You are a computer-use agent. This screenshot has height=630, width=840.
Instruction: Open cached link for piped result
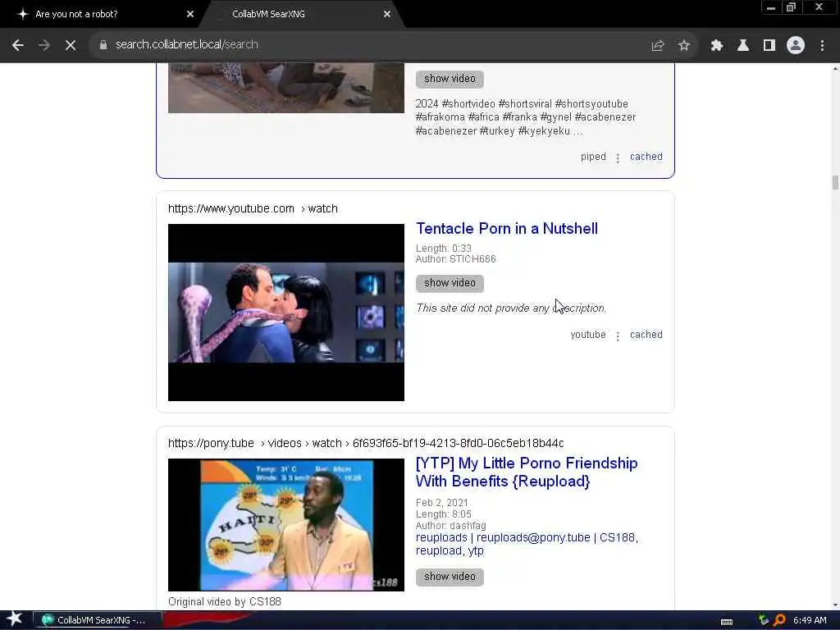[x=646, y=157]
